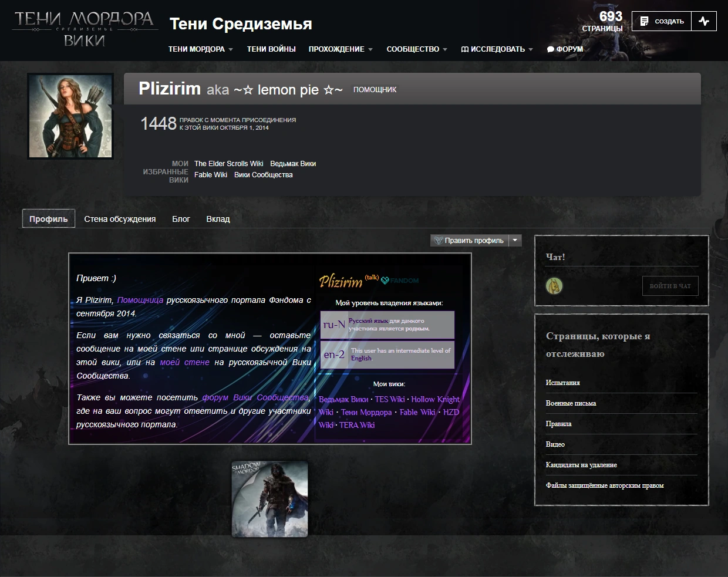Open the Кандидаты на удаление followed page

click(581, 465)
